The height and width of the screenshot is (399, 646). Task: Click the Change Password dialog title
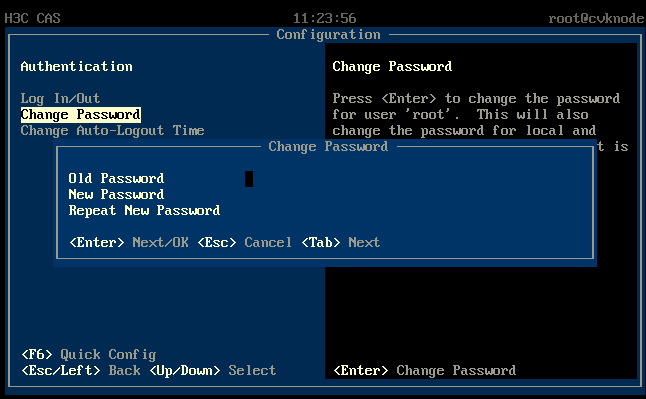point(328,147)
